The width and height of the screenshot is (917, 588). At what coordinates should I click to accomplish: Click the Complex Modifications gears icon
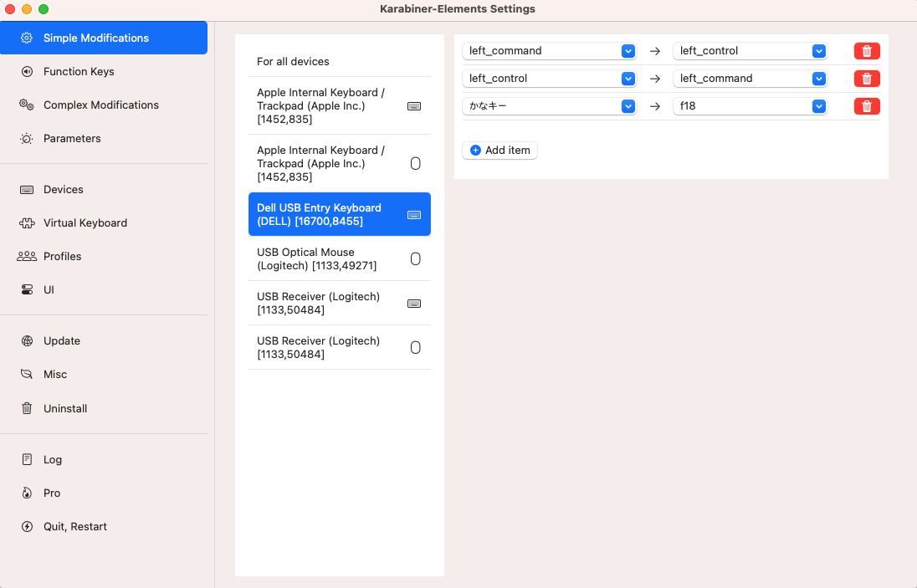26,105
